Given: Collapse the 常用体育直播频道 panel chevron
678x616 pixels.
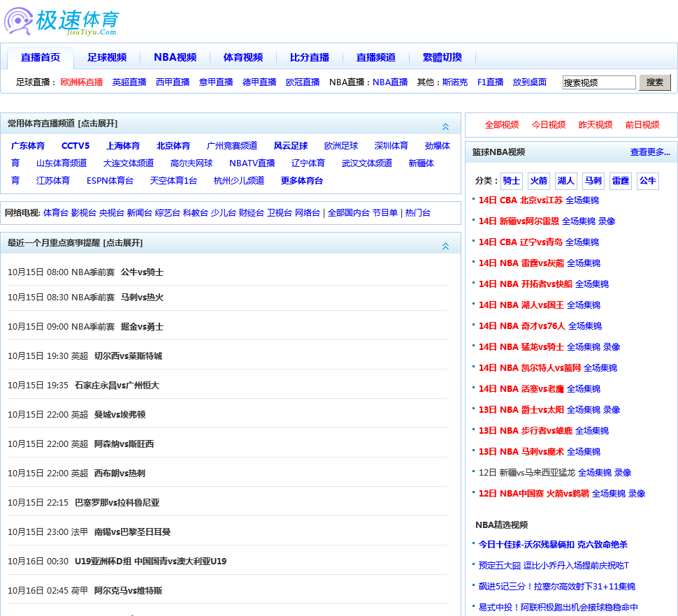Looking at the screenshot, I should pos(445,126).
